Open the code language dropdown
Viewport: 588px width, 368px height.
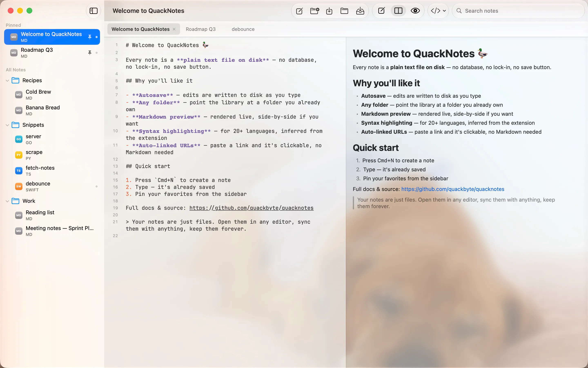point(438,11)
